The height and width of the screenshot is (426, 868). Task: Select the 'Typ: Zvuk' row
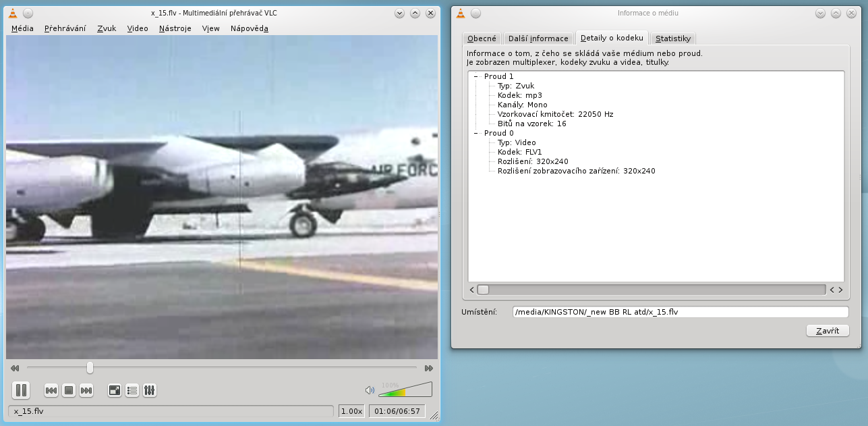pyautogui.click(x=516, y=86)
